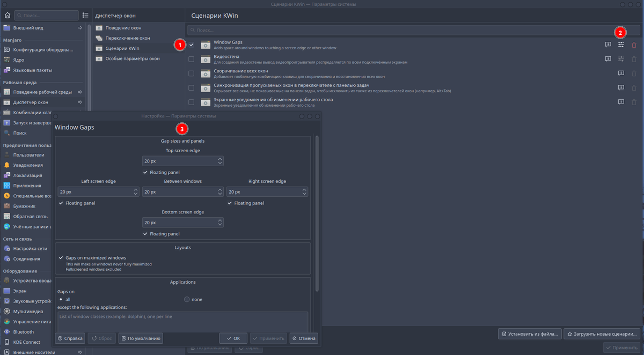Open configuration sliders icon for Window Gaps

tap(621, 45)
